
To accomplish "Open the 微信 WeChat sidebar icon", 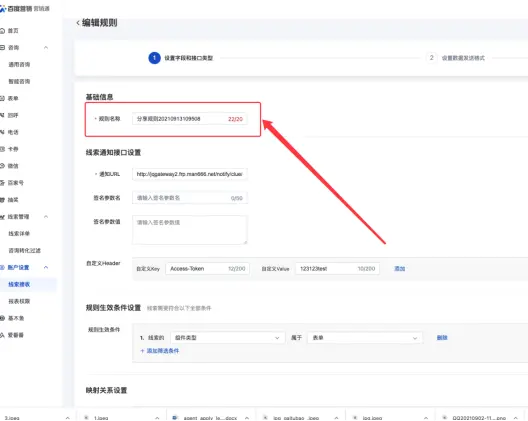I will (2, 166).
